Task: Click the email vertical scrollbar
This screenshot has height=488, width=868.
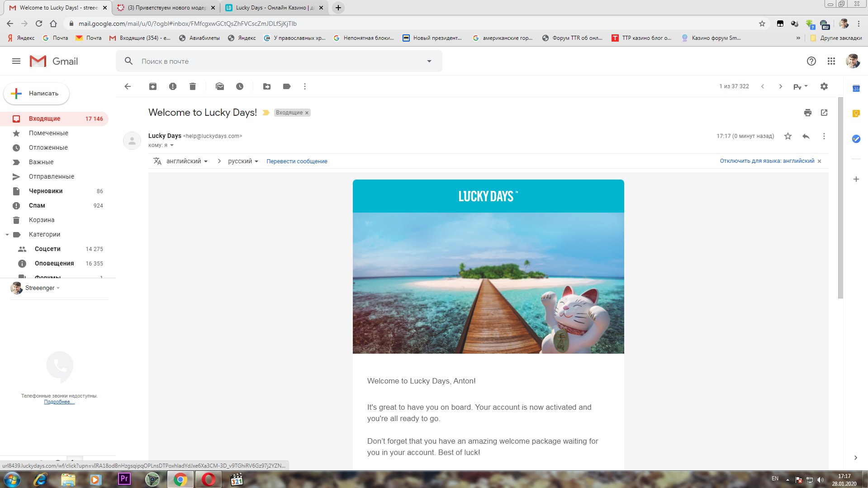Action: point(840,198)
